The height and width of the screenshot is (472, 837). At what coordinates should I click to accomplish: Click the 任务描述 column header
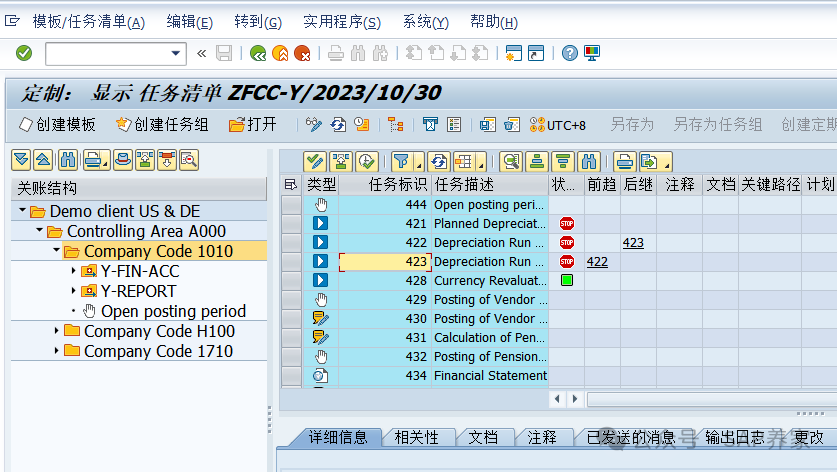point(489,185)
